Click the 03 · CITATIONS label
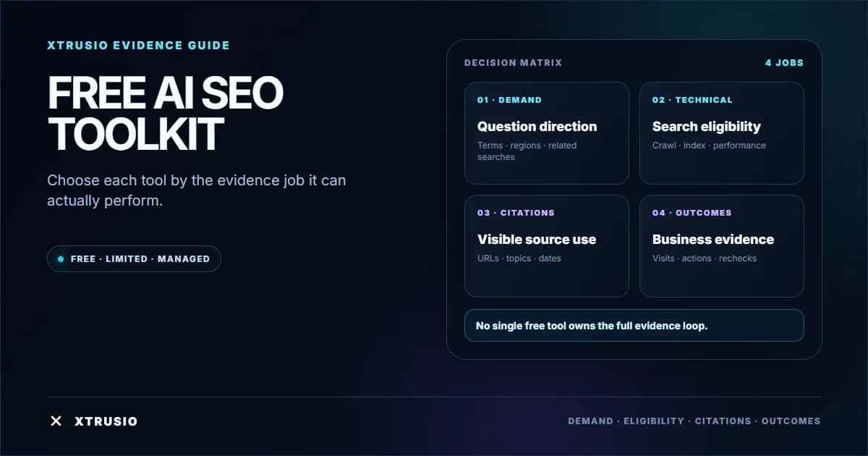The height and width of the screenshot is (456, 868). click(516, 213)
